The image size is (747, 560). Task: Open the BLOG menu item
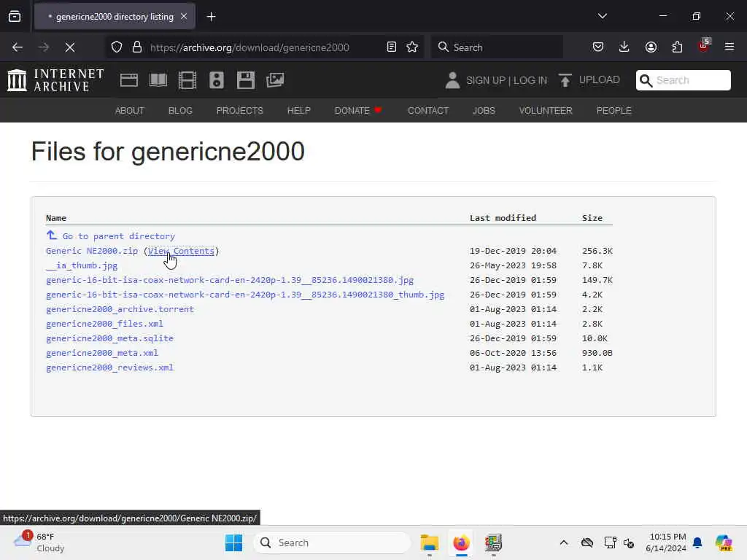point(180,111)
